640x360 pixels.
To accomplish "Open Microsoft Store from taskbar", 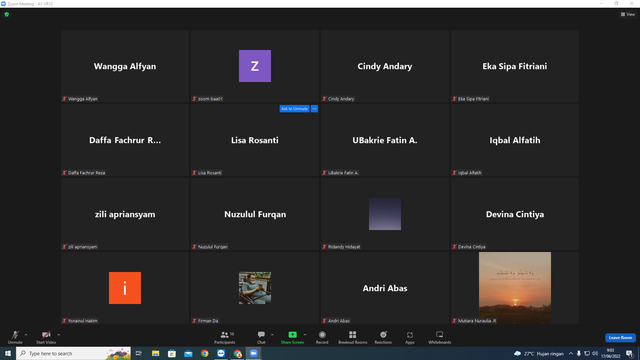I will click(172, 353).
